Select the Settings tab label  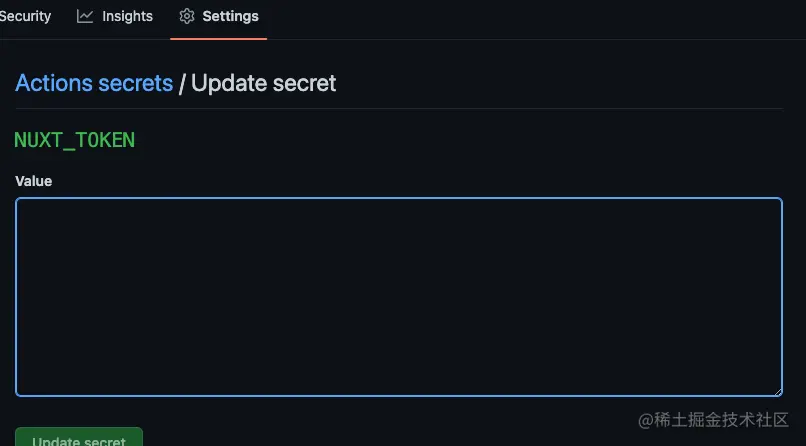click(230, 16)
